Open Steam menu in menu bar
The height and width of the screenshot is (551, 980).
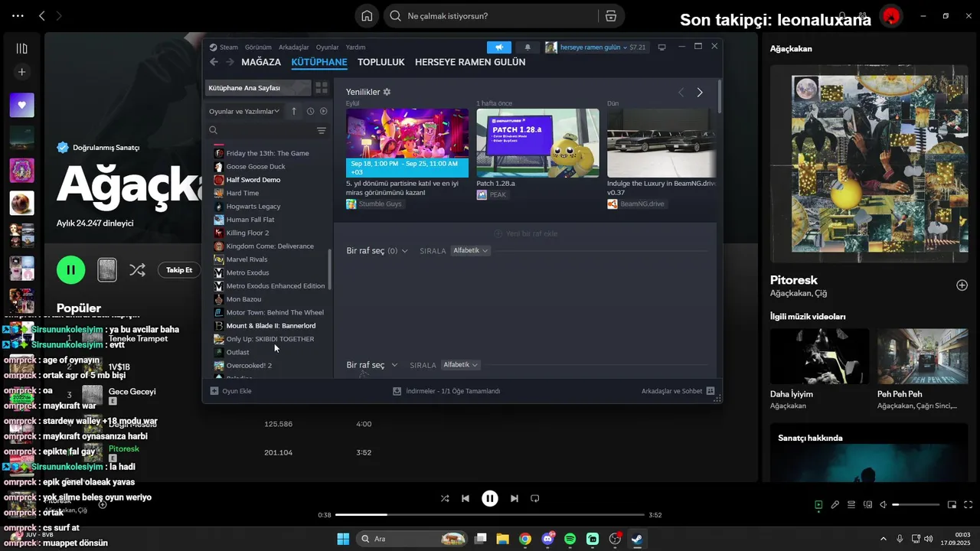229,47
